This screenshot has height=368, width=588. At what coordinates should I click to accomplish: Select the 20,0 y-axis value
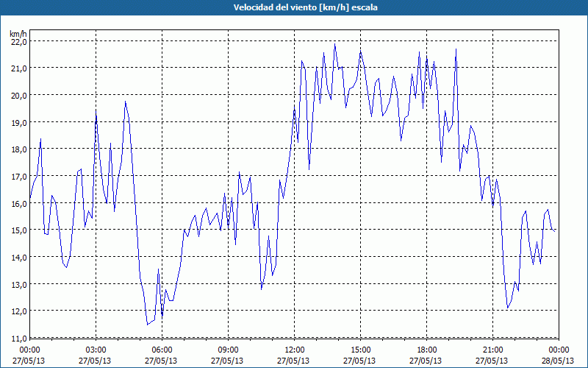click(x=19, y=96)
